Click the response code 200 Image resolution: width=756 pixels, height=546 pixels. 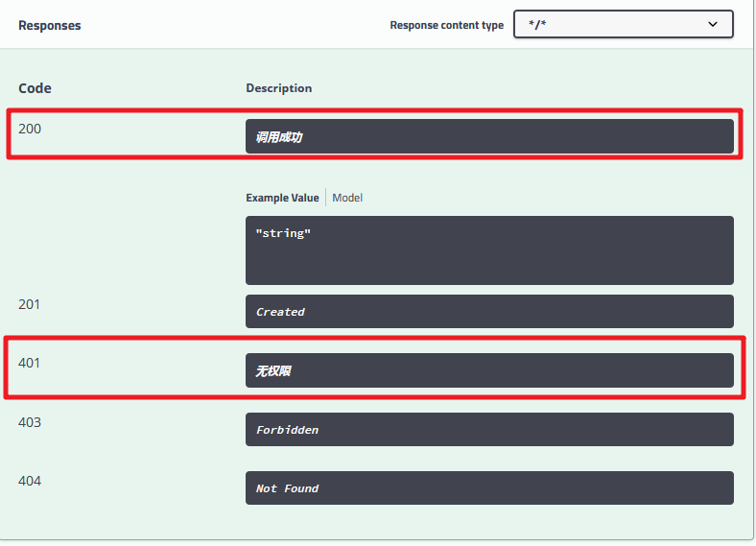(x=30, y=129)
